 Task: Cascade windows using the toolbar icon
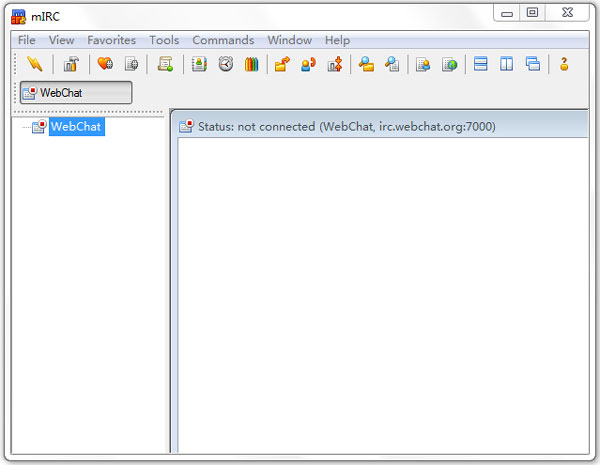coord(533,65)
